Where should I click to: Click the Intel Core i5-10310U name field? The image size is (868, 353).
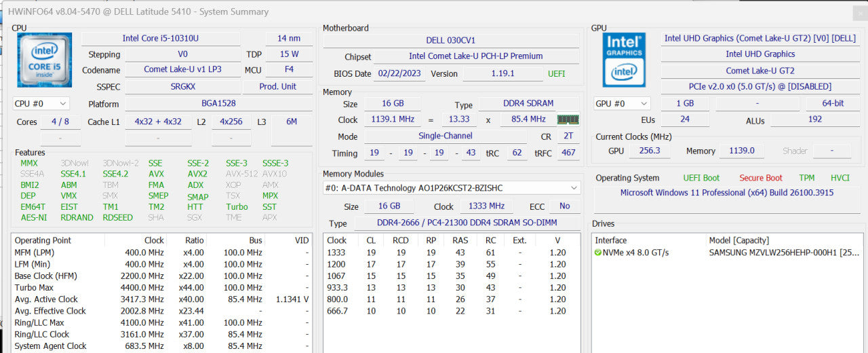tap(161, 39)
